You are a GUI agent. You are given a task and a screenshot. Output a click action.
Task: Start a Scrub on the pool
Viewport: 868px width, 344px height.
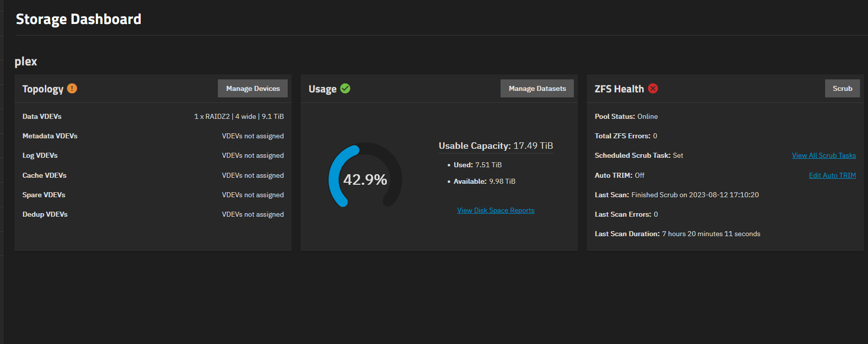pos(842,88)
